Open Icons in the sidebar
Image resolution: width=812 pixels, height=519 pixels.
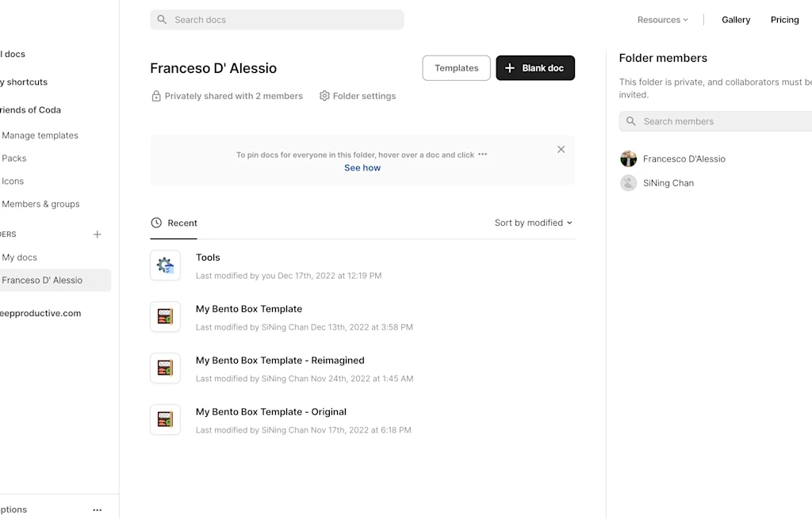(13, 181)
